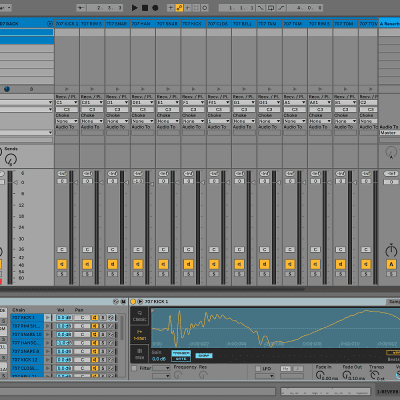
Task: Hot-swap the 707 KICK 1 chain in list
Action: pos(111,318)
